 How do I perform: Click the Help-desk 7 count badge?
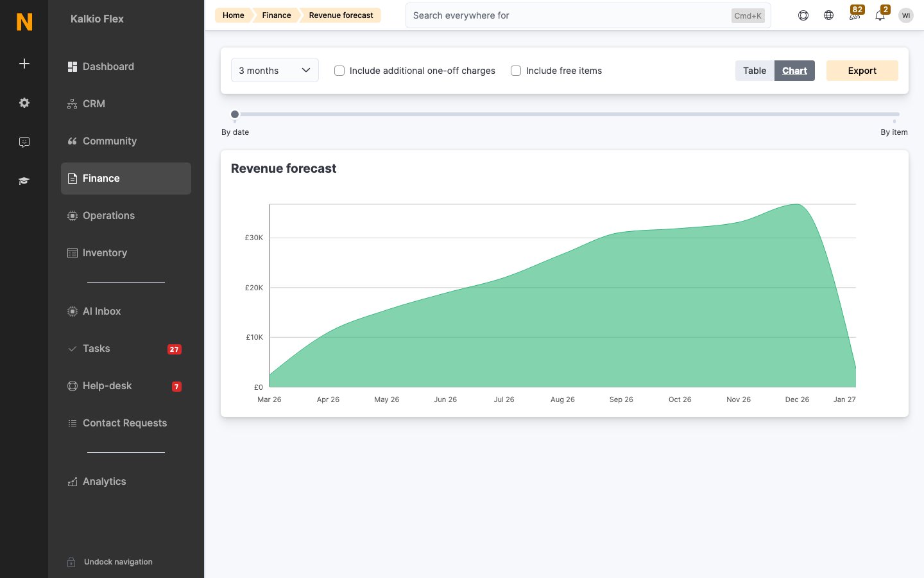pos(176,387)
